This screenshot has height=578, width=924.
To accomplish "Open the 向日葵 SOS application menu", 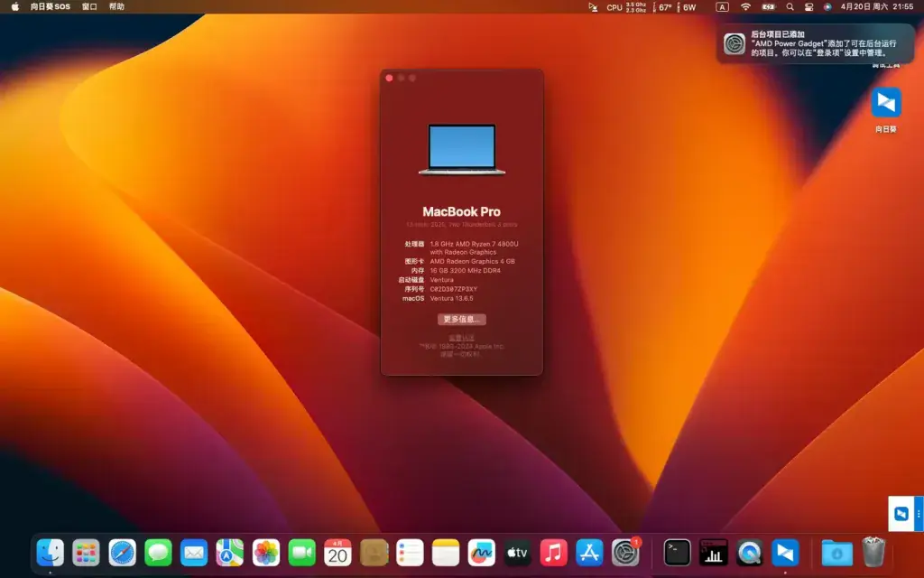I will [x=51, y=6].
